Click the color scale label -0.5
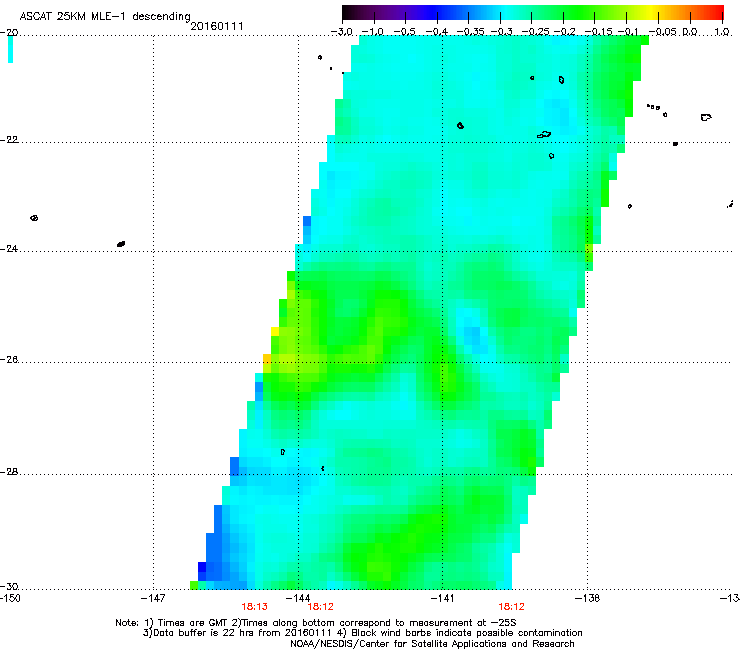 click(404, 32)
